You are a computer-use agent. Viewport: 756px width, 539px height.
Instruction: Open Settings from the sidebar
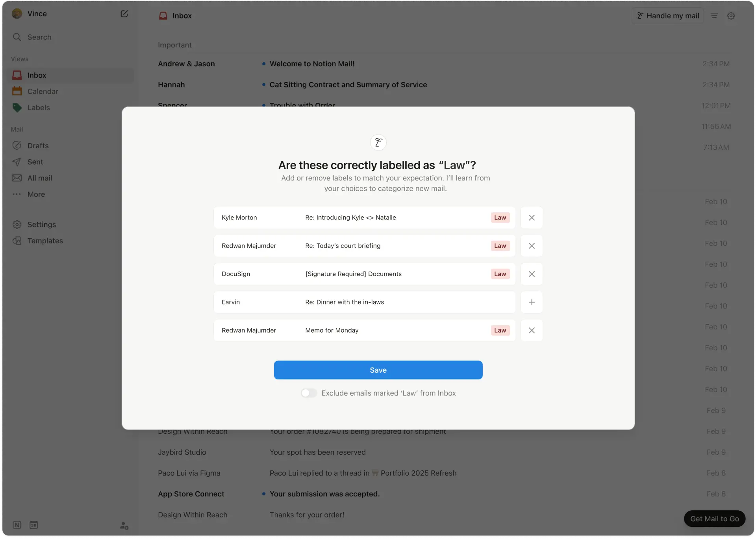(x=42, y=224)
